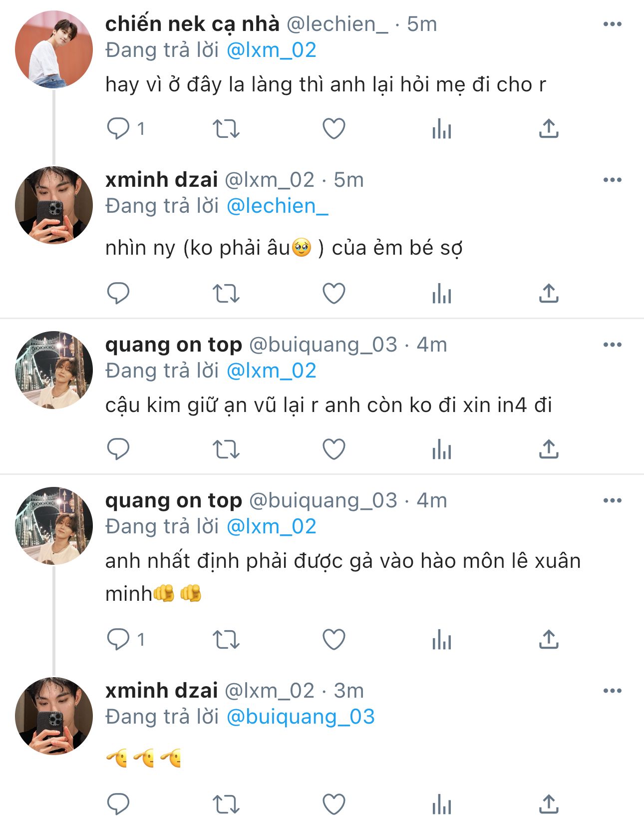
Task: Open the @lechien_ mention link
Action: pyautogui.click(x=277, y=206)
